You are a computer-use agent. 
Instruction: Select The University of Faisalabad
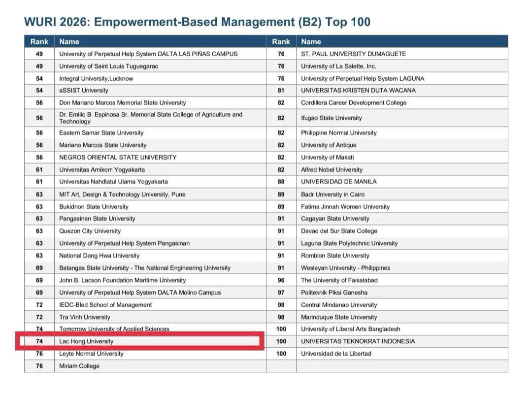(x=339, y=280)
